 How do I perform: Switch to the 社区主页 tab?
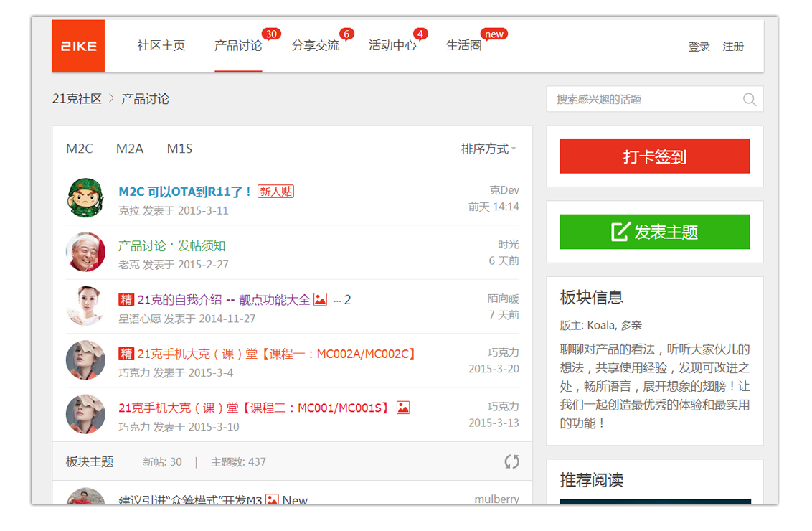coord(160,44)
